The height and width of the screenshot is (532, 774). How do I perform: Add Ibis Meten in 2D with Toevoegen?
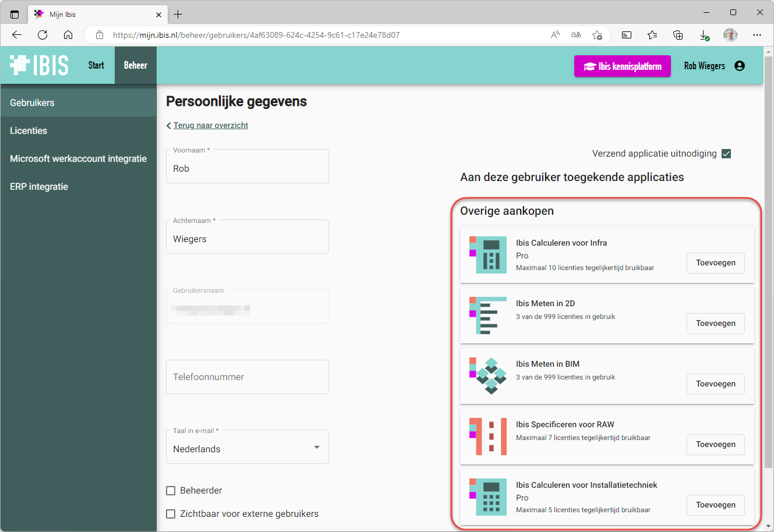(x=716, y=323)
